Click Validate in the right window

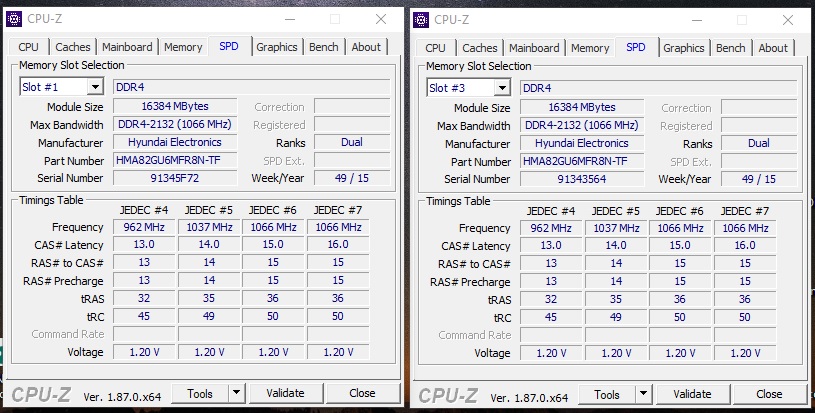click(x=692, y=394)
